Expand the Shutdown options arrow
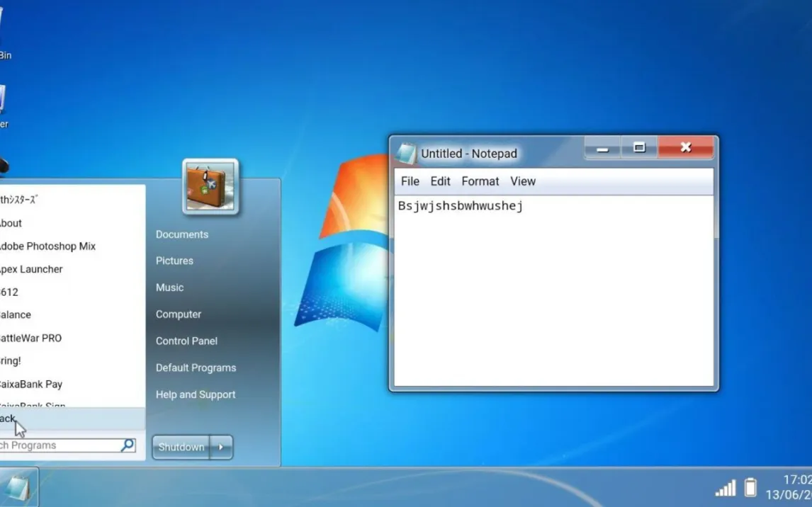Image resolution: width=812 pixels, height=507 pixels. click(221, 447)
